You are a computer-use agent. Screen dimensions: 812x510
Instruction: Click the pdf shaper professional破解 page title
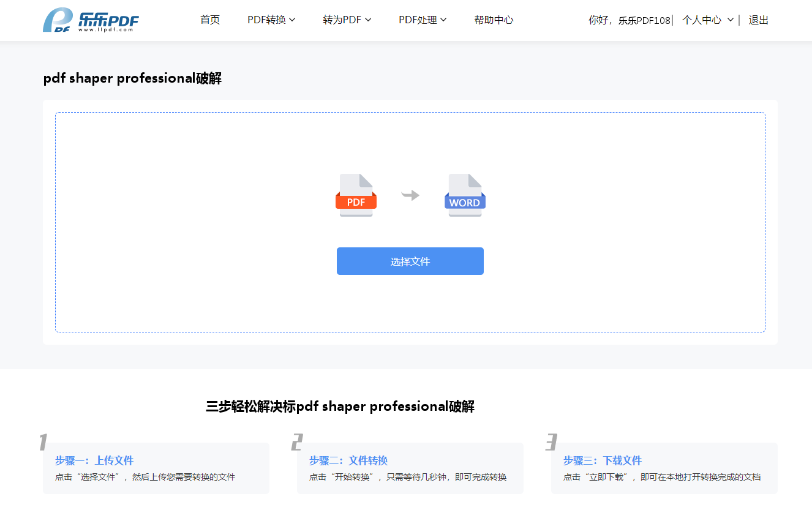[132, 78]
